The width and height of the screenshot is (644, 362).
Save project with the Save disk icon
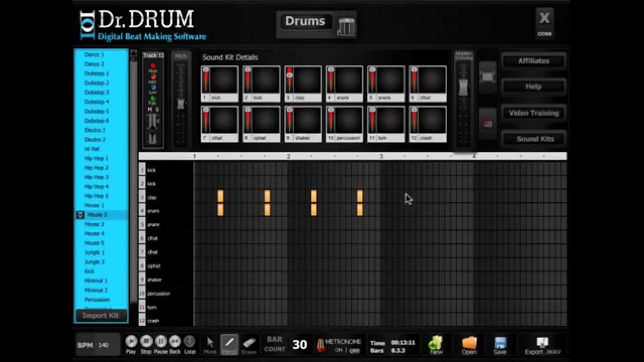[x=500, y=345]
